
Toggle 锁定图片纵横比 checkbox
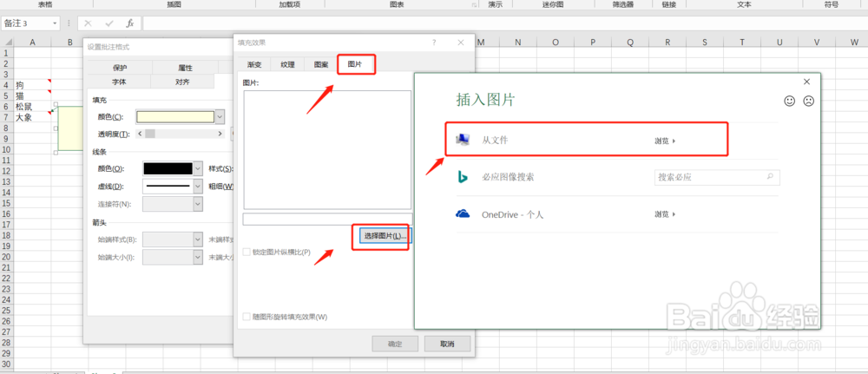(x=247, y=252)
